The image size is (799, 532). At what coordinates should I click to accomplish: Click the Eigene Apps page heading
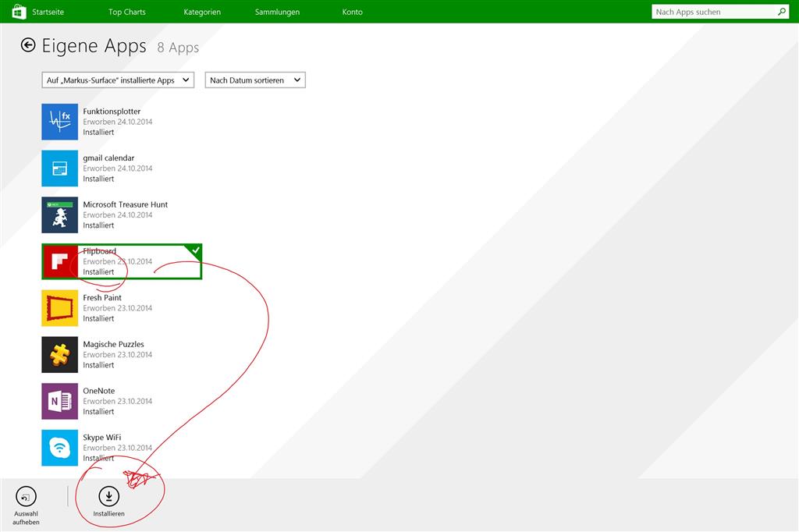coord(94,46)
